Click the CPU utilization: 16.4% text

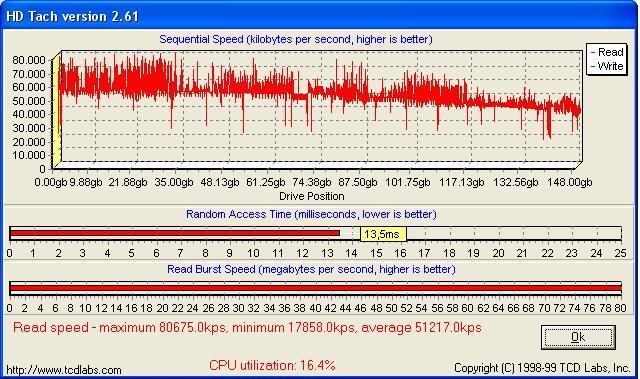click(272, 365)
